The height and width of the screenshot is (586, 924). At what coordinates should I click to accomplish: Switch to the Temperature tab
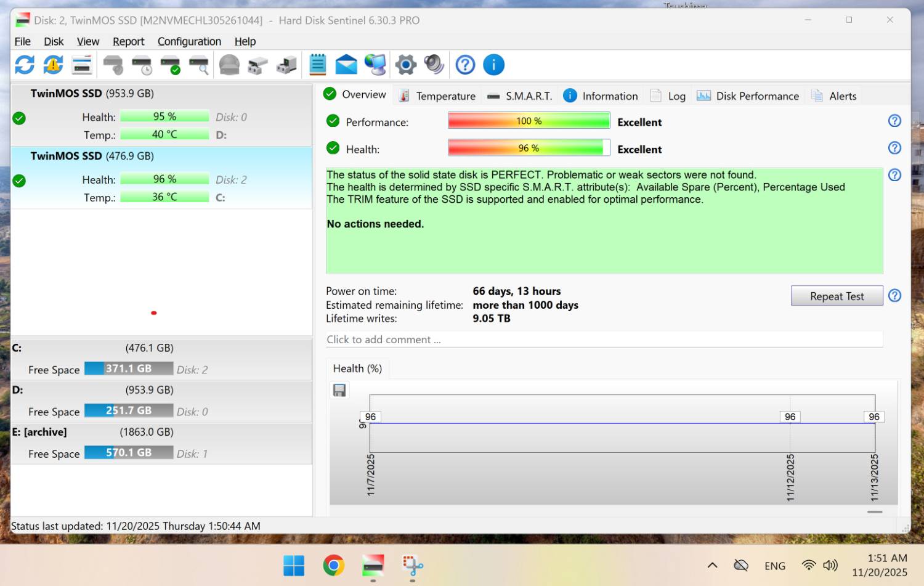(x=438, y=96)
